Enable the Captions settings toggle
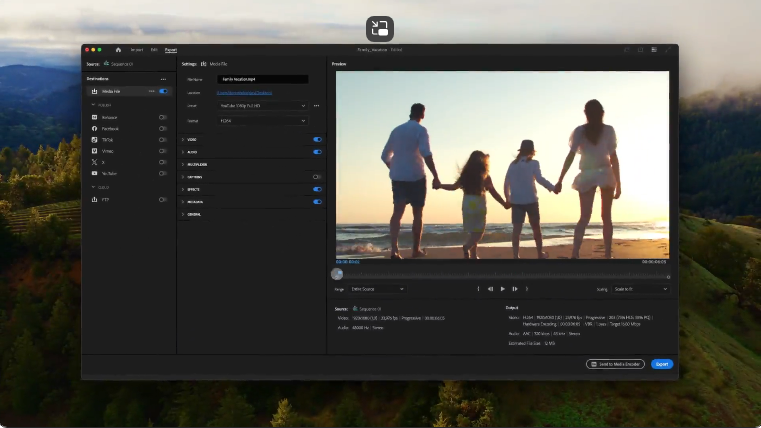This screenshot has width=761, height=428. (x=317, y=176)
